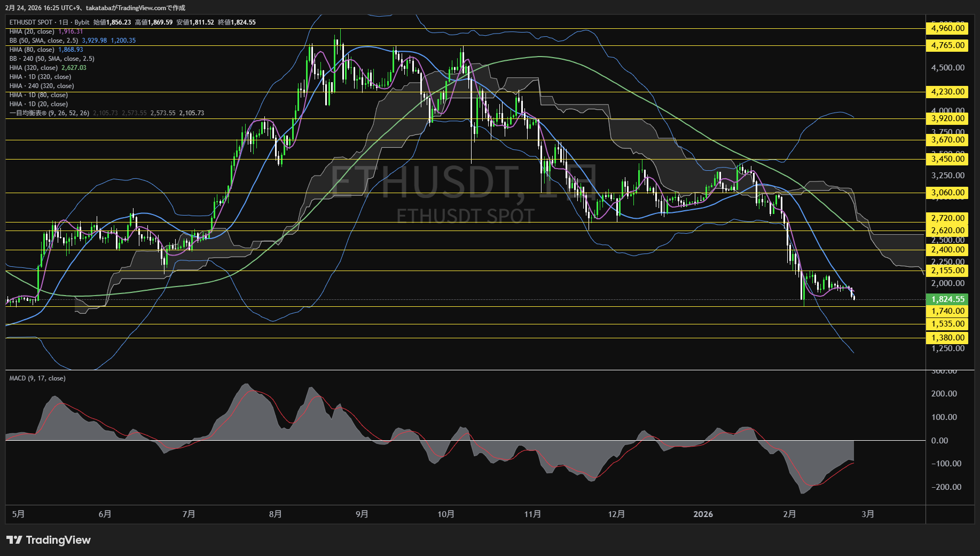Click the 0.00 level on MACD scale
Screen dimensions: 980x556
(939, 441)
